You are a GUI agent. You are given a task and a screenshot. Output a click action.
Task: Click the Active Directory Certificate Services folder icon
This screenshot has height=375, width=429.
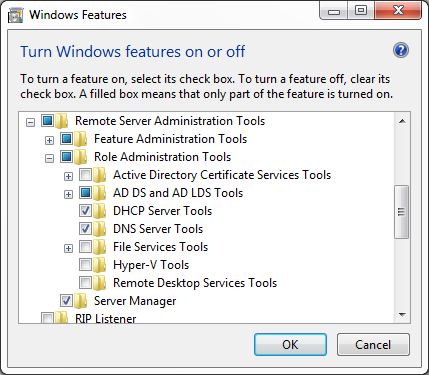100,175
